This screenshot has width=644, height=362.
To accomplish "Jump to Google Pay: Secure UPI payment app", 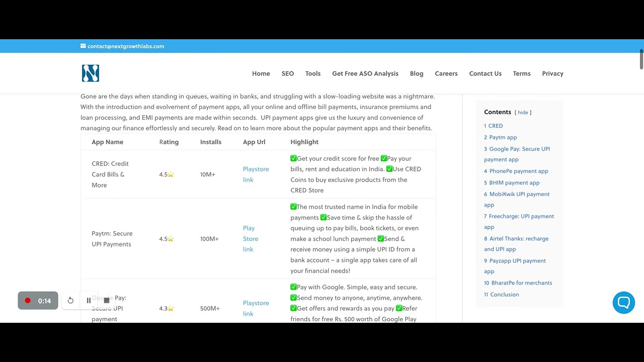I will [517, 154].
